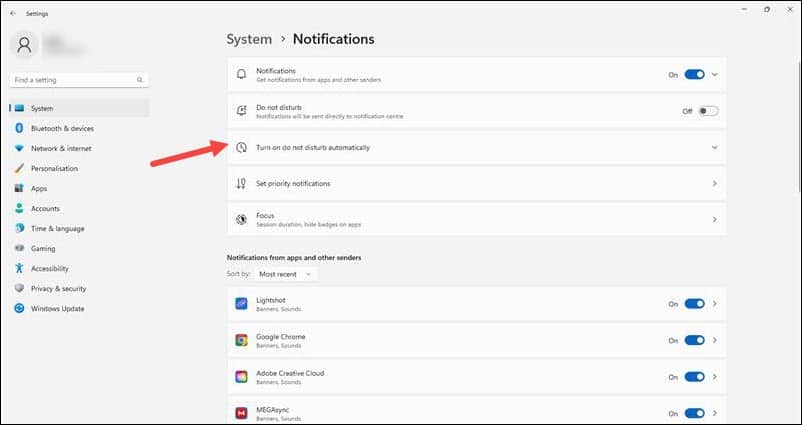Click the Lightshot app name
The width and height of the screenshot is (802, 425).
[x=271, y=300]
